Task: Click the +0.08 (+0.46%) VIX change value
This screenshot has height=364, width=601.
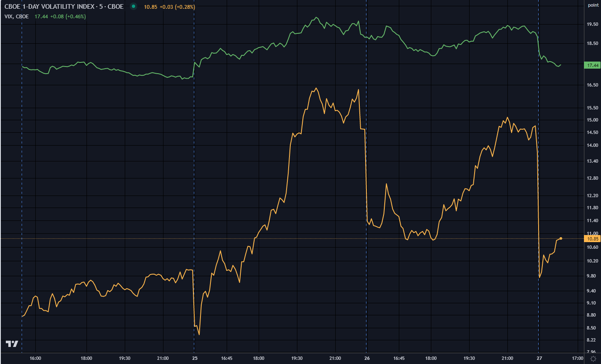Action: [x=68, y=17]
